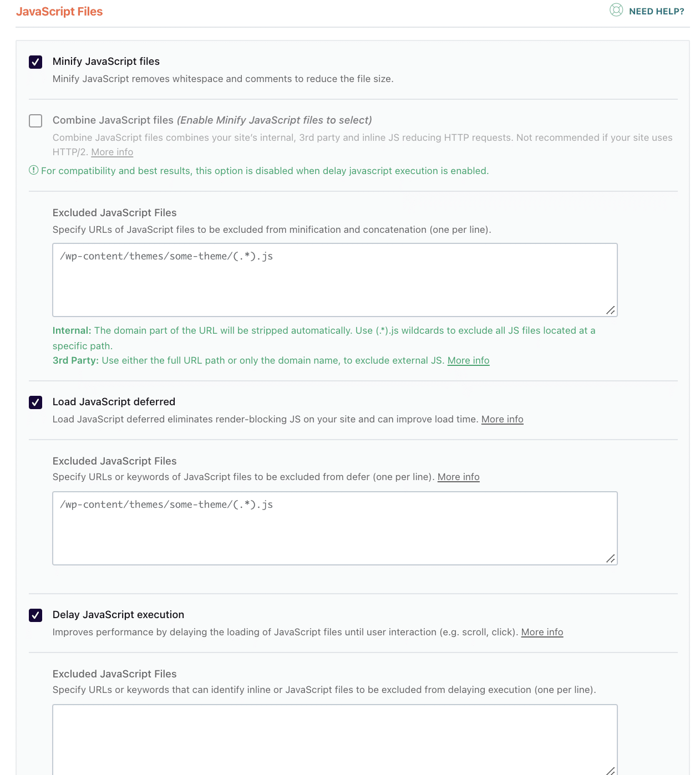Select the JavaScript Files section heading

[x=60, y=11]
